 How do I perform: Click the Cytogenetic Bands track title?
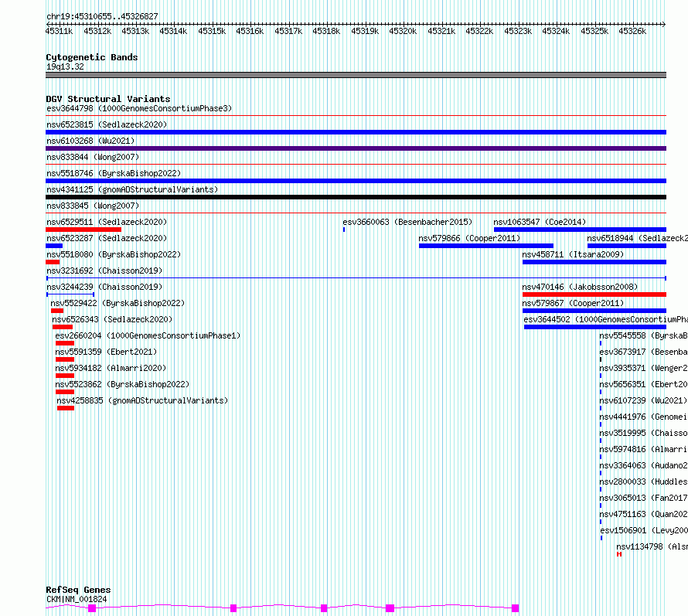tap(92, 57)
